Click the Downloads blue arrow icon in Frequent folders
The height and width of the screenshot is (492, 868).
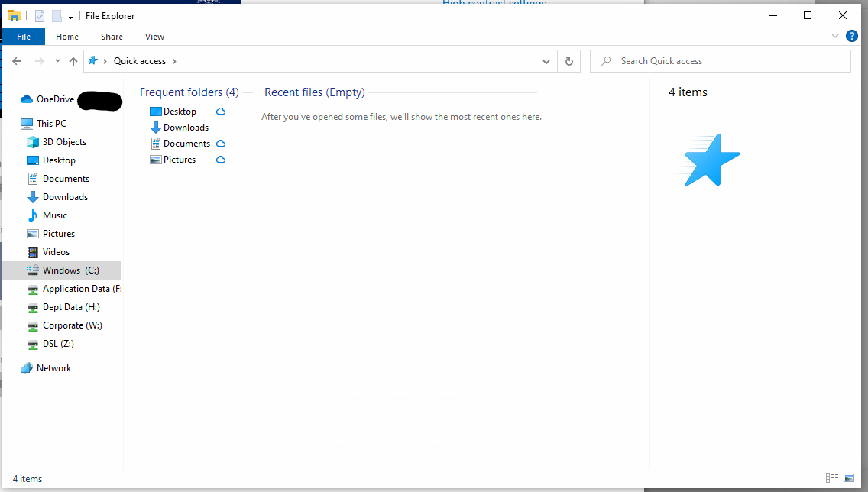point(155,127)
